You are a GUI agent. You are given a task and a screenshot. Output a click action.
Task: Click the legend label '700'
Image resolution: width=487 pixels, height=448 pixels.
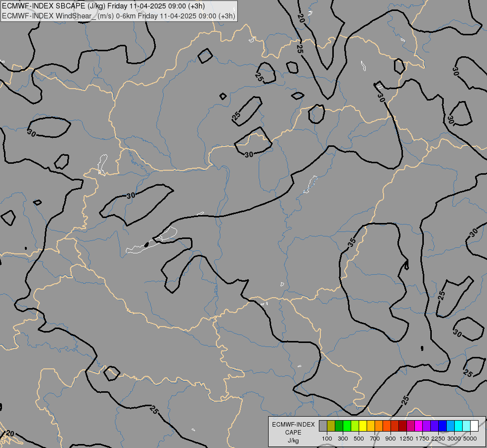click(x=375, y=439)
